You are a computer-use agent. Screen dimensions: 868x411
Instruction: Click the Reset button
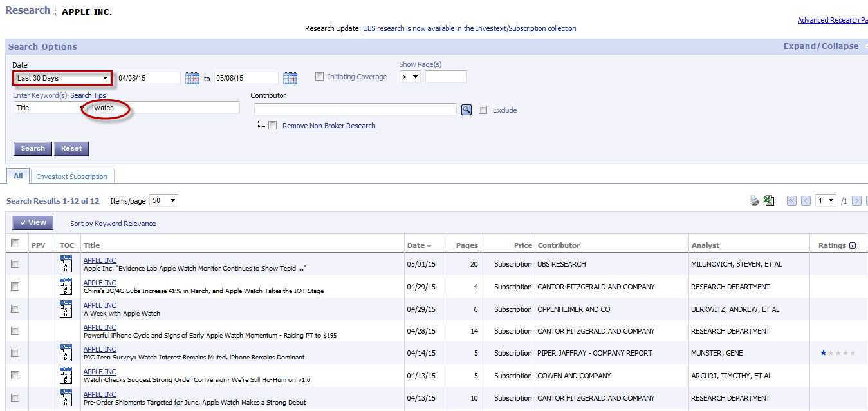pyautogui.click(x=71, y=148)
